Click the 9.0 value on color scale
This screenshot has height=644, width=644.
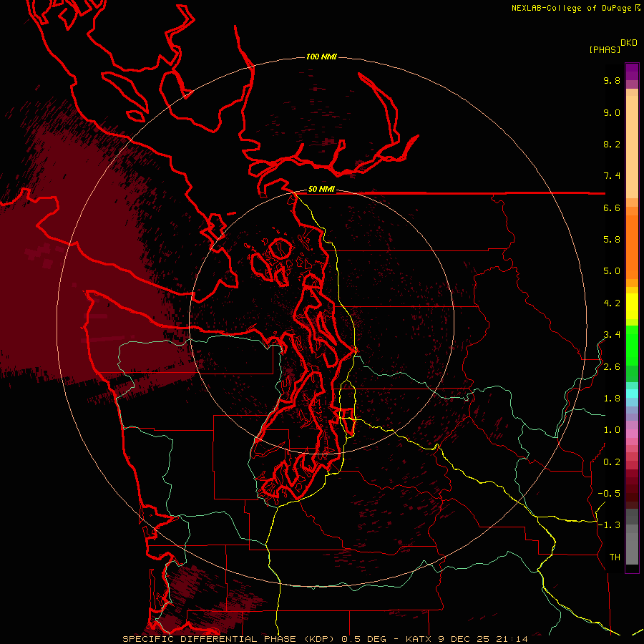coord(612,112)
